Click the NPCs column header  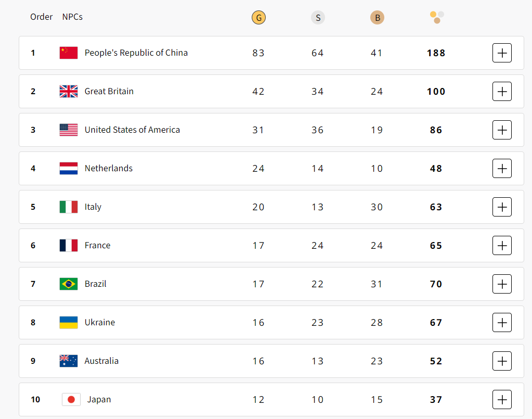point(72,17)
